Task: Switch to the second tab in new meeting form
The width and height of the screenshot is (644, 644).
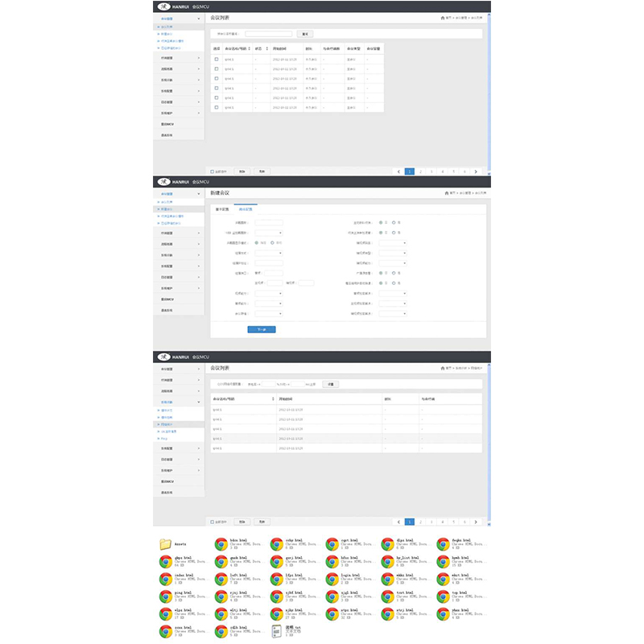Action: [244, 208]
